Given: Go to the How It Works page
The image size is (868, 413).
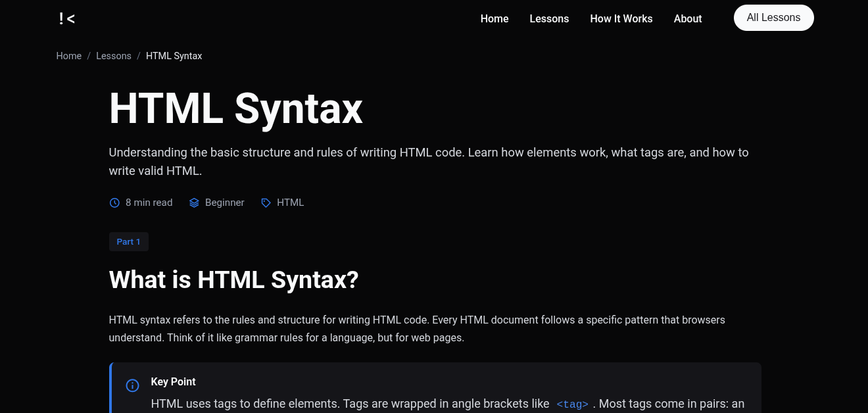Looking at the screenshot, I should pos(621,19).
